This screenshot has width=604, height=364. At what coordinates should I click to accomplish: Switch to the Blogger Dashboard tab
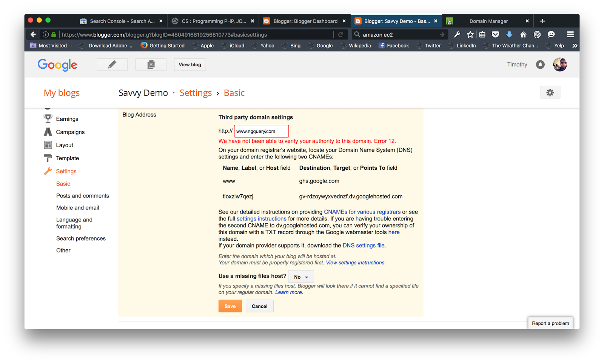tap(305, 21)
